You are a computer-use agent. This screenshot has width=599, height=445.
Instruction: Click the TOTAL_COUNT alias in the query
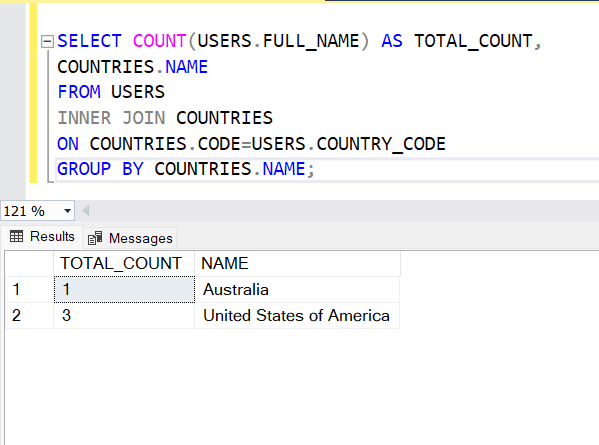point(473,41)
